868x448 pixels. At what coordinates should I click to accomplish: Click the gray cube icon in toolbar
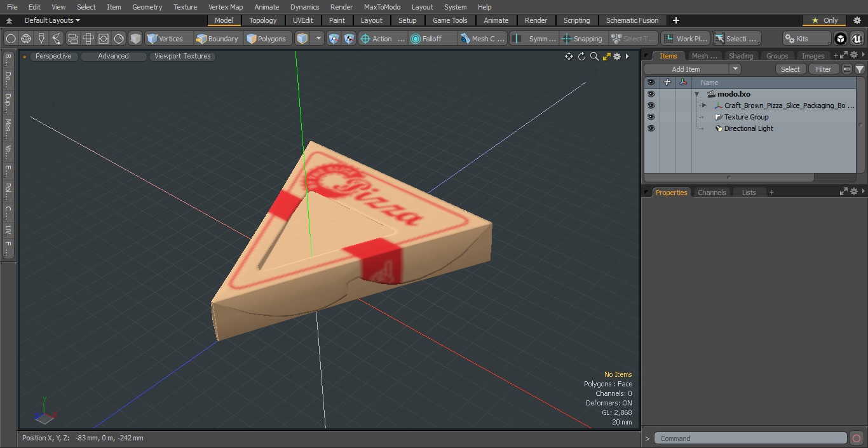pyautogui.click(x=135, y=39)
